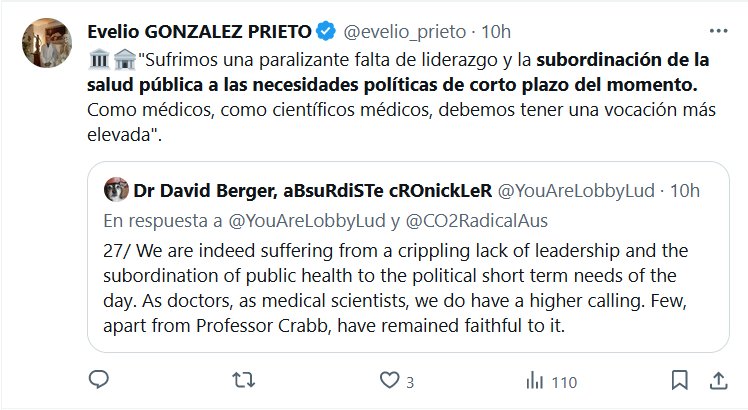Click Dr David Berger's small avatar
Screen dimensions: 748x410
pyautogui.click(x=116, y=189)
